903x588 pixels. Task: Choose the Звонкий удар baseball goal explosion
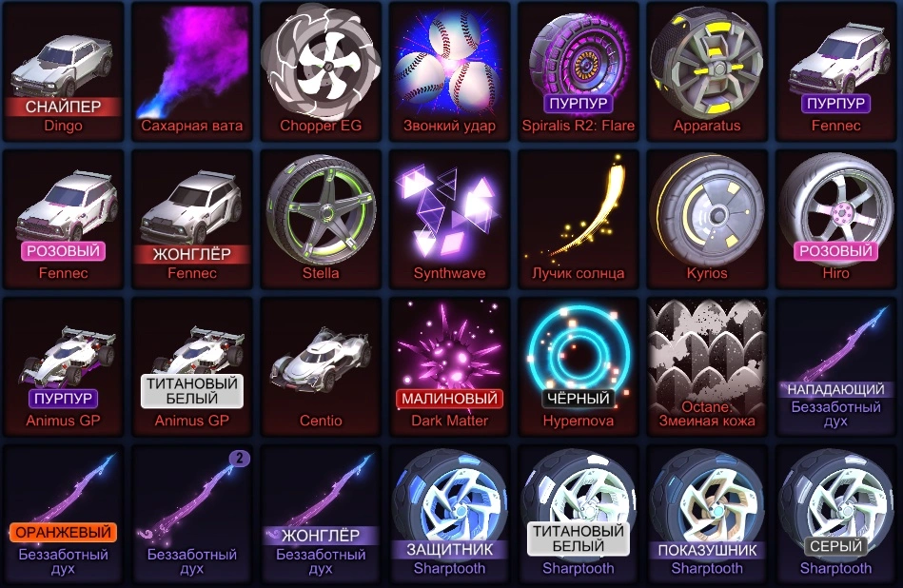coord(450,71)
